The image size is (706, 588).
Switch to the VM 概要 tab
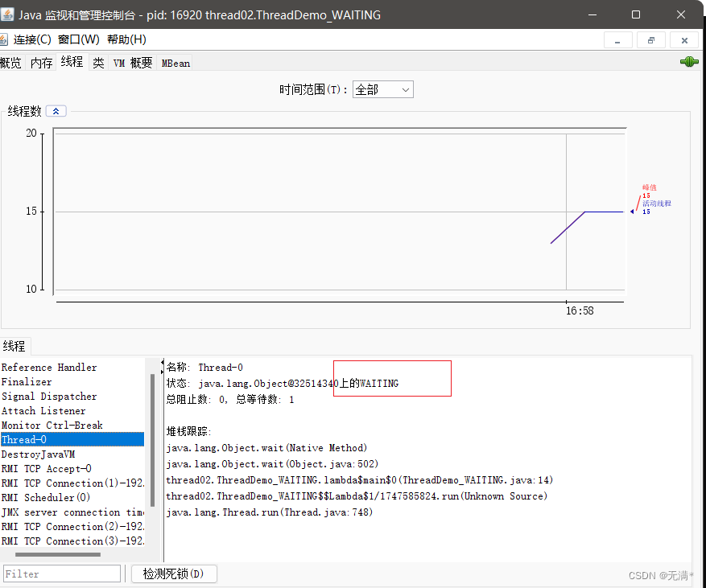tap(132, 63)
